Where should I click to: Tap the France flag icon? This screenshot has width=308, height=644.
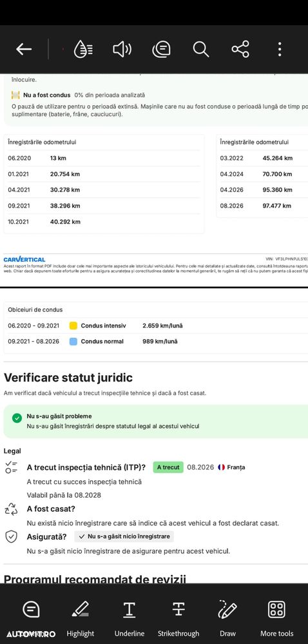222,467
